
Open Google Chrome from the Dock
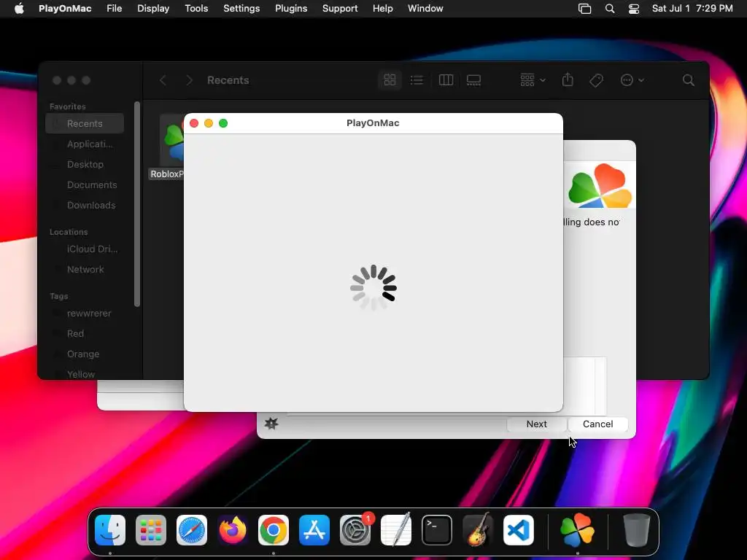click(x=274, y=530)
